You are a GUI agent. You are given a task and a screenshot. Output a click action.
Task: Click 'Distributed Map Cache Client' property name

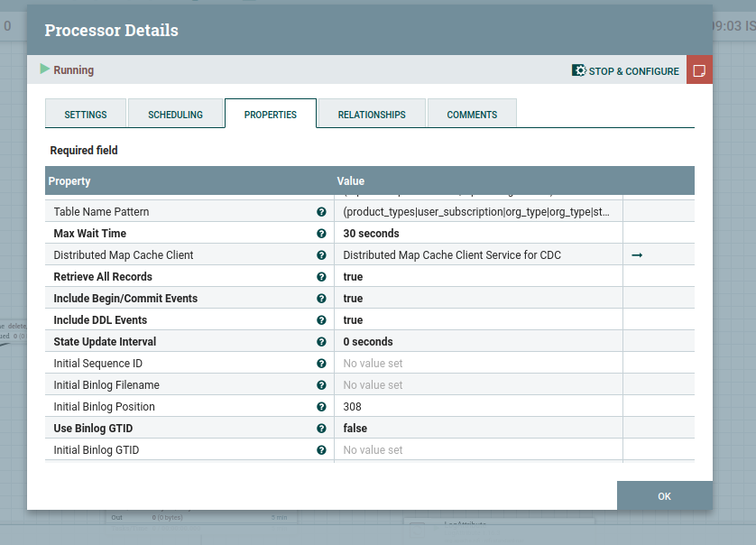pos(124,255)
